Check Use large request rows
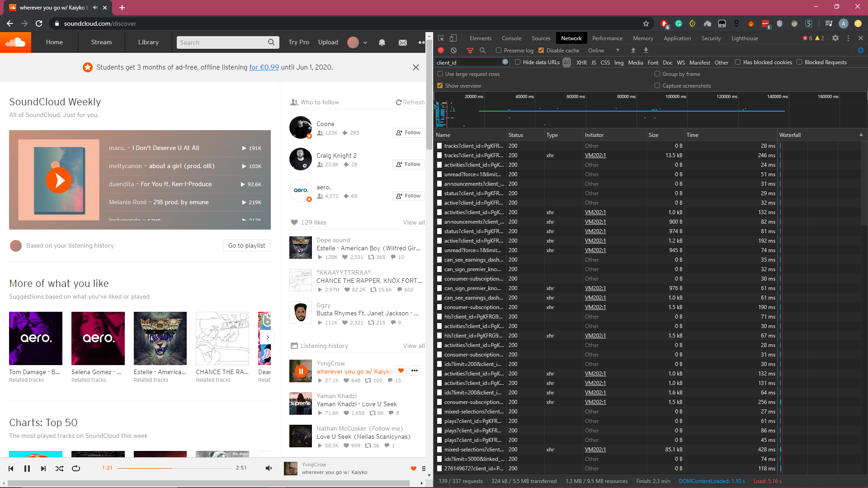This screenshot has height=488, width=868. coord(440,74)
